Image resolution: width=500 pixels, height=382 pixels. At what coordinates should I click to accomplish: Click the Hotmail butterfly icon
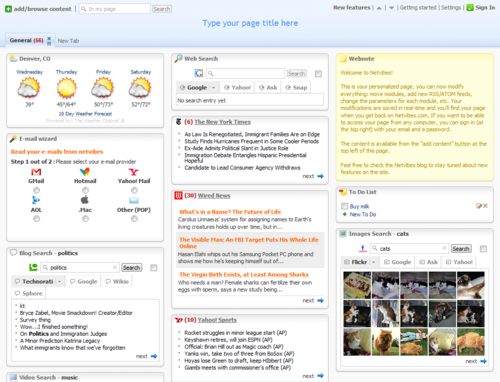(x=85, y=172)
